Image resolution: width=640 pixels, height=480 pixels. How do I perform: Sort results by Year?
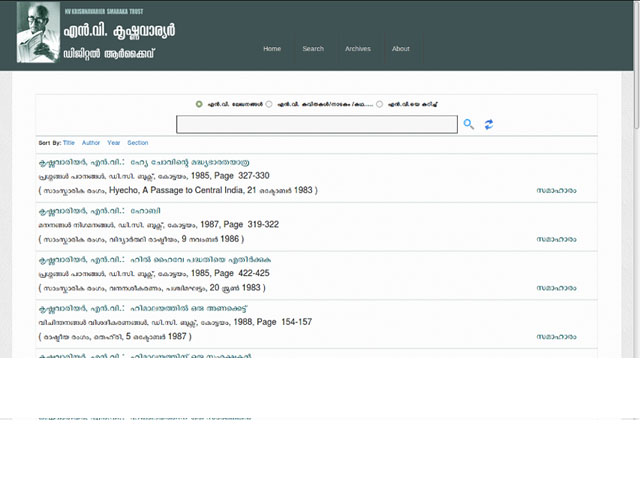pyautogui.click(x=113, y=143)
